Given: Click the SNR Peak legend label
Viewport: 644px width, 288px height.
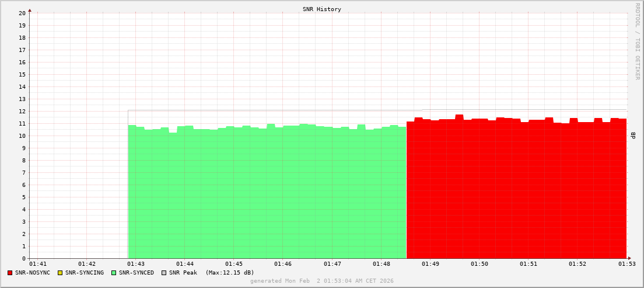Looking at the screenshot, I should [183, 273].
